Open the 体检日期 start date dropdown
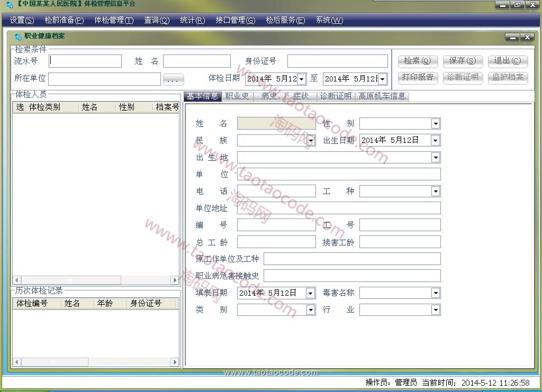542x392 pixels. [300, 78]
